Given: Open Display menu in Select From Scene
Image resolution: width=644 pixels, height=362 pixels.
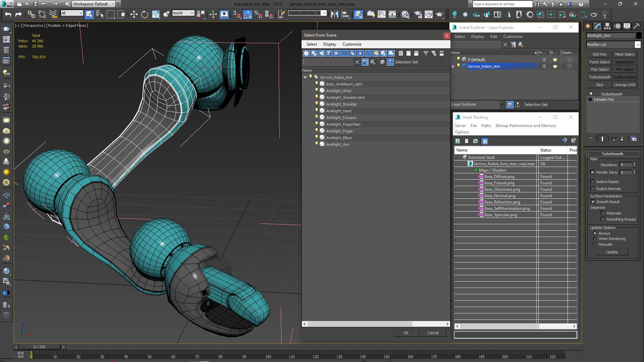Looking at the screenshot, I should click(329, 44).
